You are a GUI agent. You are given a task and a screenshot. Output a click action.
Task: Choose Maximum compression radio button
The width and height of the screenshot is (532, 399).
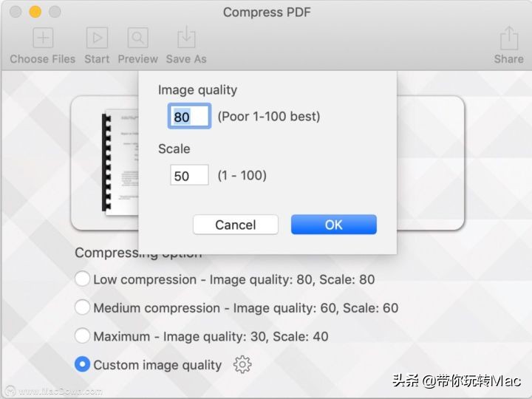click(x=82, y=336)
